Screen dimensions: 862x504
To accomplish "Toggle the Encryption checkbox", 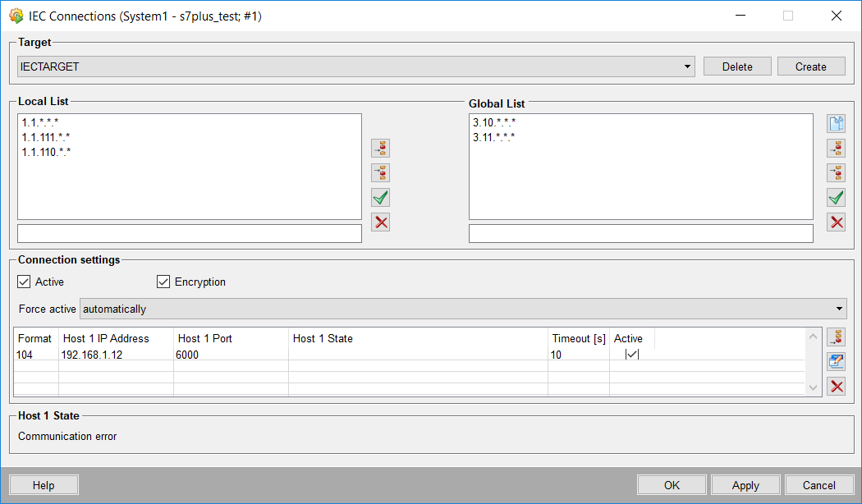I will click(x=163, y=282).
